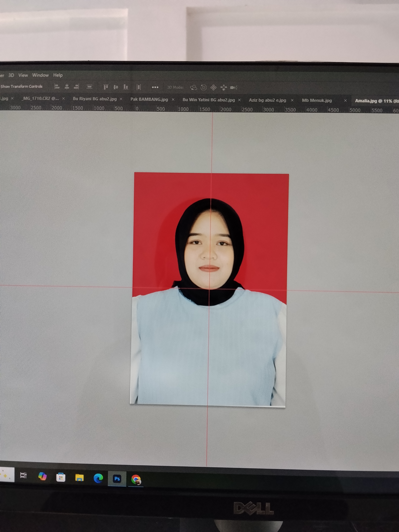Viewport: 399px width, 532px height.
Task: Click Align vertical centers icon
Action: click(116, 87)
